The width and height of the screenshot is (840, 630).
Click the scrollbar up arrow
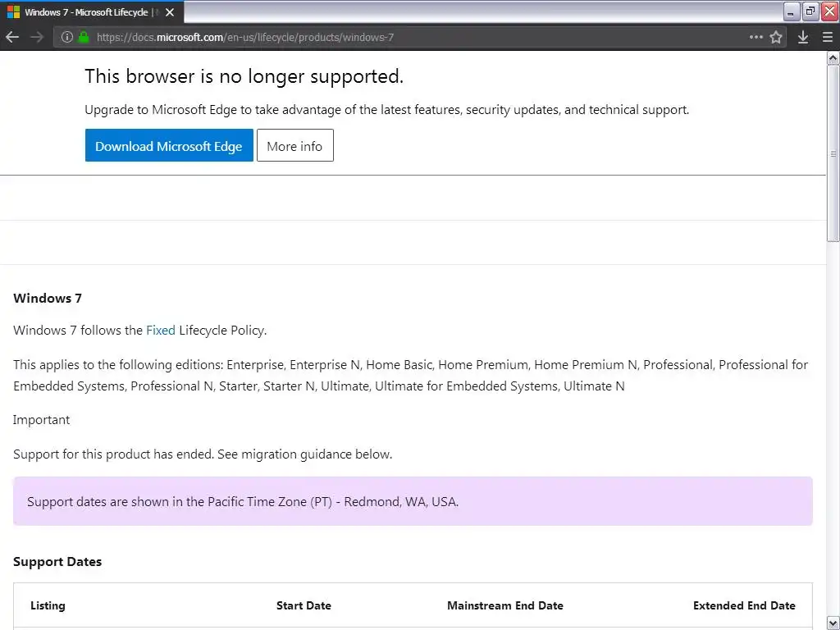coord(833,58)
